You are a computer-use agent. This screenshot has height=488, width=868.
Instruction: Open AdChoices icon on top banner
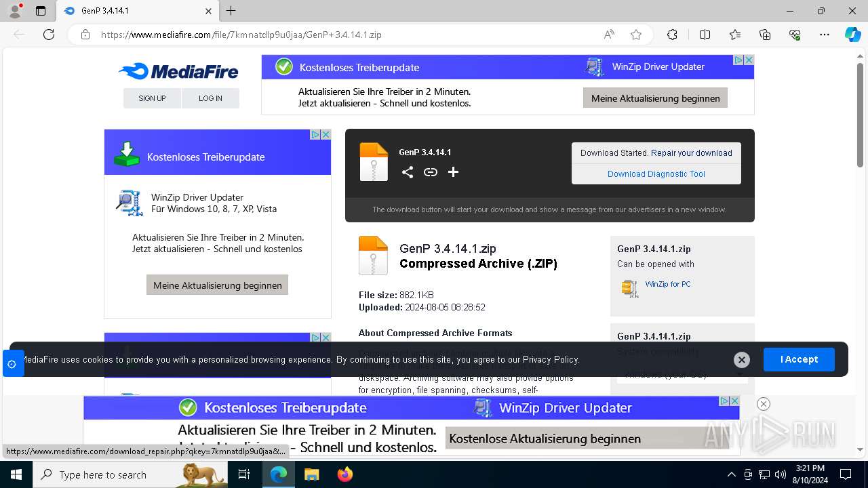point(739,60)
